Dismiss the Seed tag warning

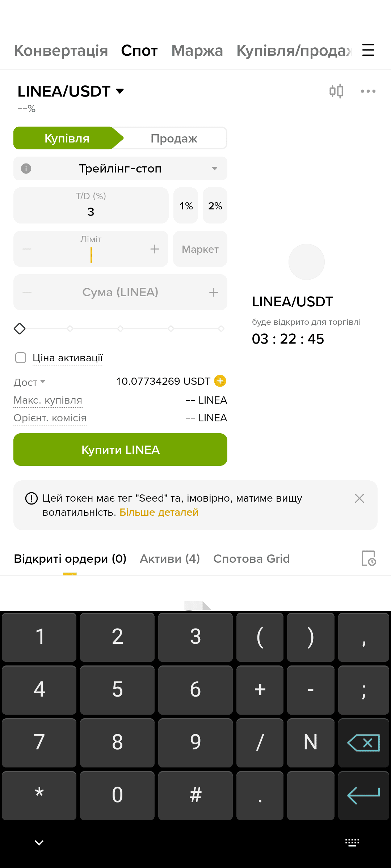click(359, 498)
